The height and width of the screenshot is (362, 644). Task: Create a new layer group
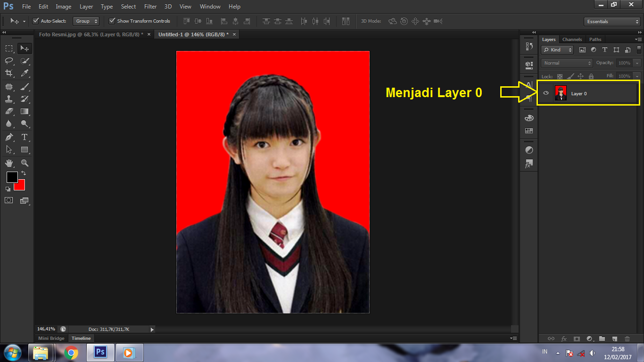[x=602, y=338]
